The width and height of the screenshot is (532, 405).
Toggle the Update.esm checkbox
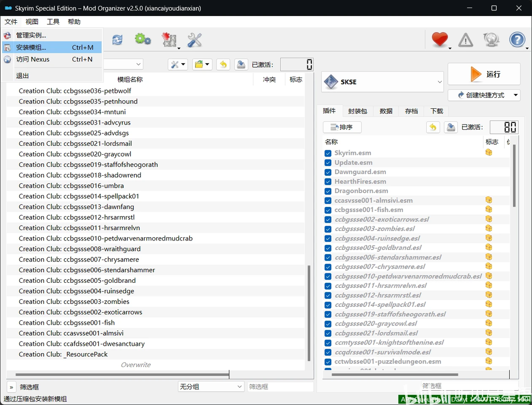coord(328,163)
